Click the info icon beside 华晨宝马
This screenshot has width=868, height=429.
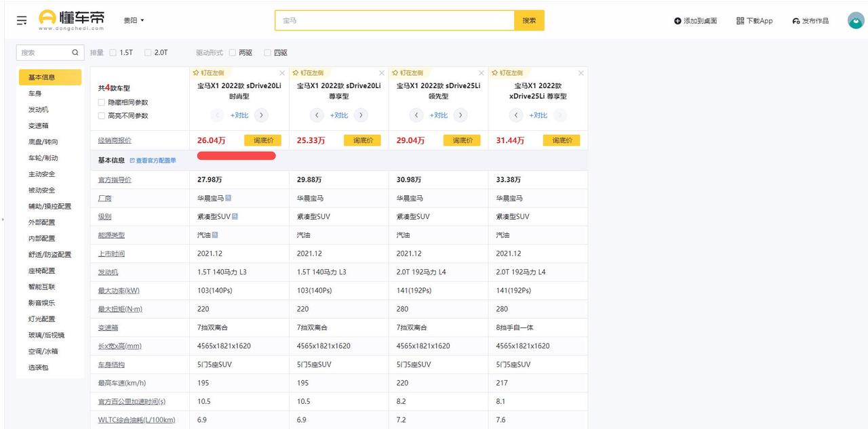(x=229, y=198)
